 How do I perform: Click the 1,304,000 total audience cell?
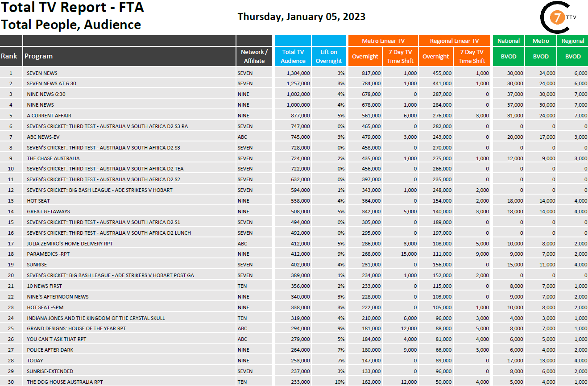tap(293, 73)
